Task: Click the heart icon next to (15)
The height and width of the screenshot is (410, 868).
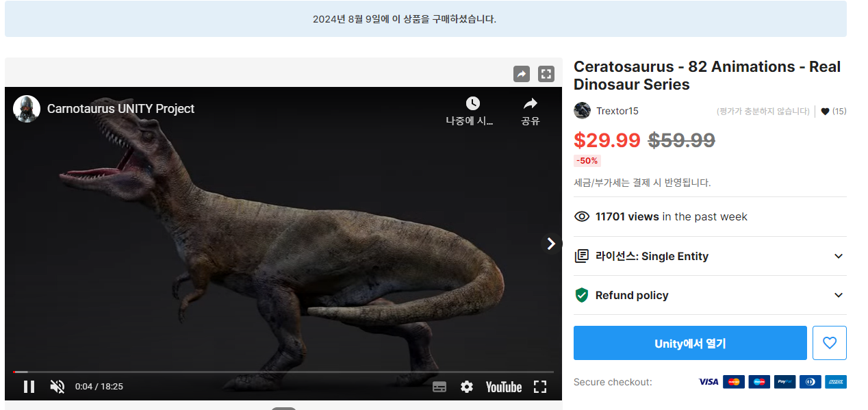Action: (825, 112)
